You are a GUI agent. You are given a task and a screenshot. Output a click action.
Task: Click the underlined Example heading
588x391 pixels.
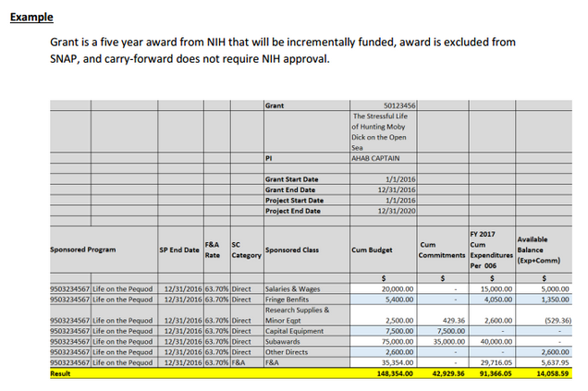(31, 18)
